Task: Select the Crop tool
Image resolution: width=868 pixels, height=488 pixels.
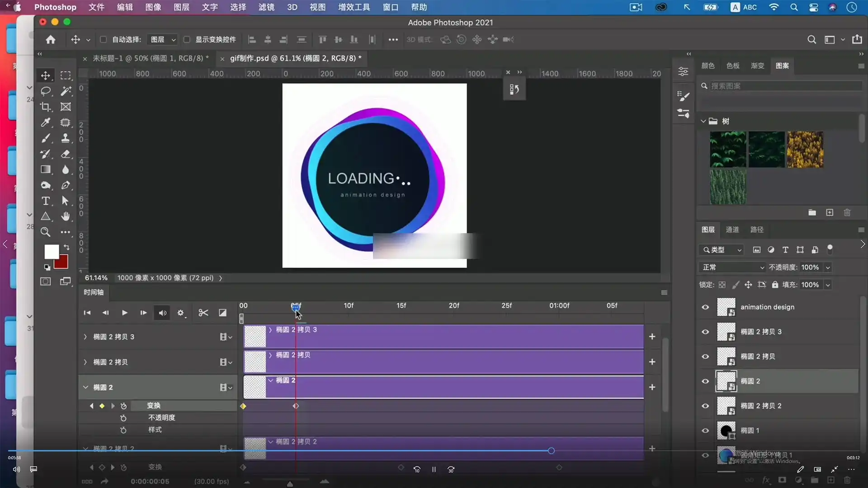Action: tap(46, 107)
